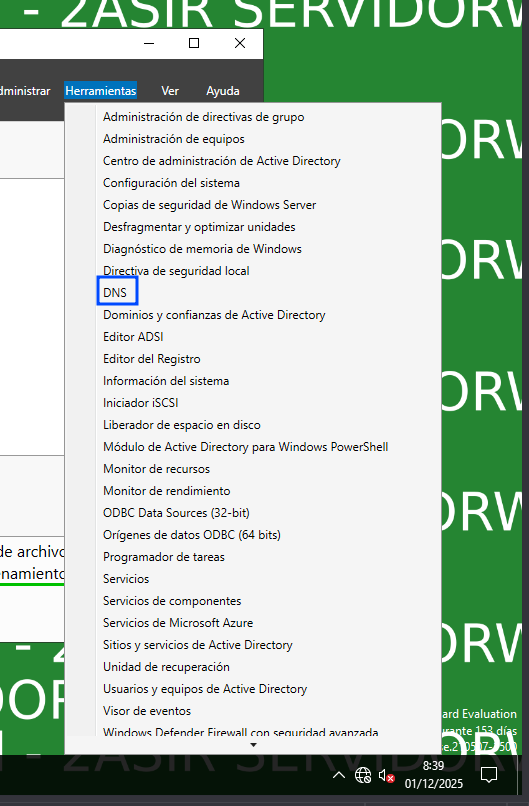Open Servicios entry
The height and width of the screenshot is (806, 529).
click(x=126, y=579)
